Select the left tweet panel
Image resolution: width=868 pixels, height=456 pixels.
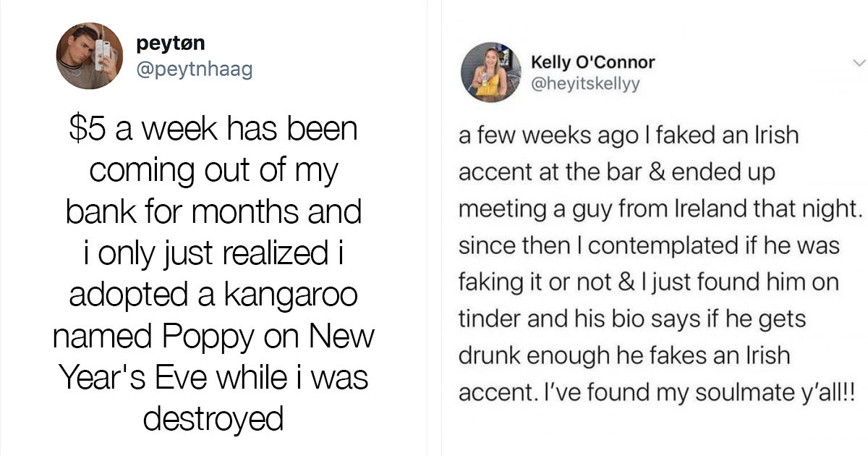click(x=213, y=228)
